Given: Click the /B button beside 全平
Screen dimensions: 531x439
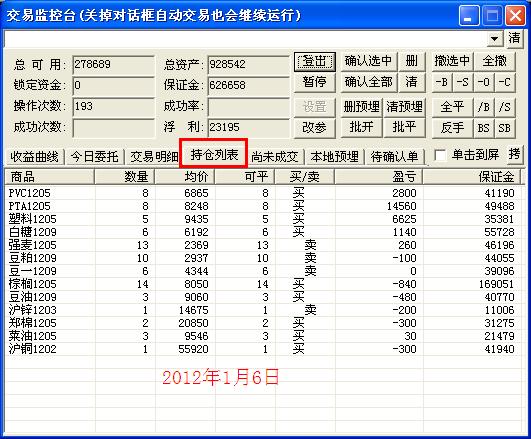Looking at the screenshot, I should click(484, 107).
